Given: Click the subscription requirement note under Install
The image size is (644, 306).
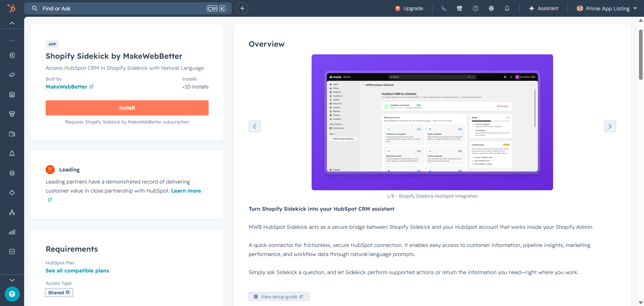Looking at the screenshot, I should point(127,122).
